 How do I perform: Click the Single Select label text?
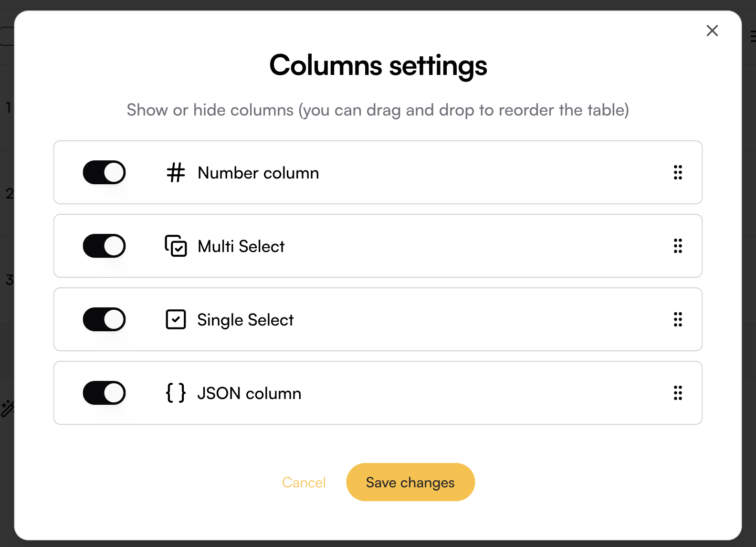[x=245, y=320]
